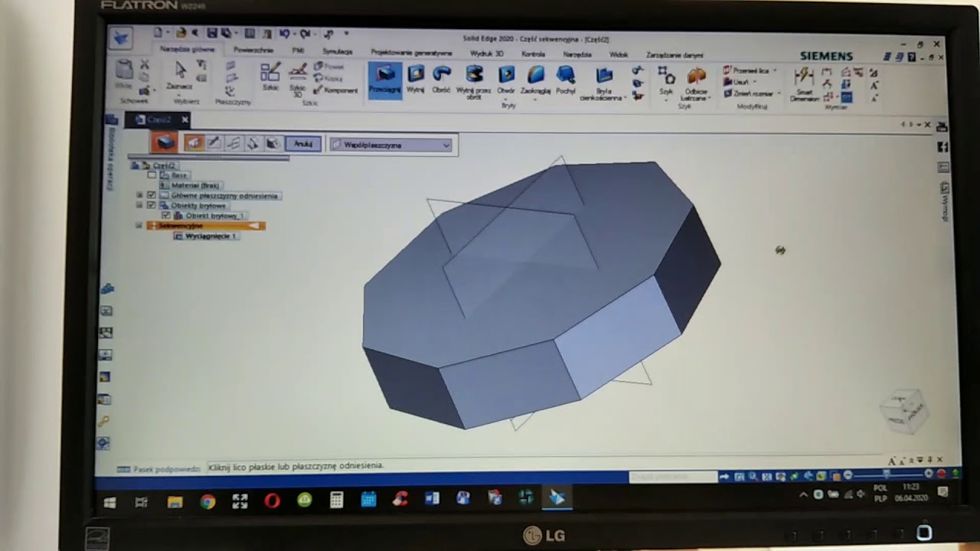Open the Szyk pattern tool
Screen dimensions: 980x551
[667, 80]
